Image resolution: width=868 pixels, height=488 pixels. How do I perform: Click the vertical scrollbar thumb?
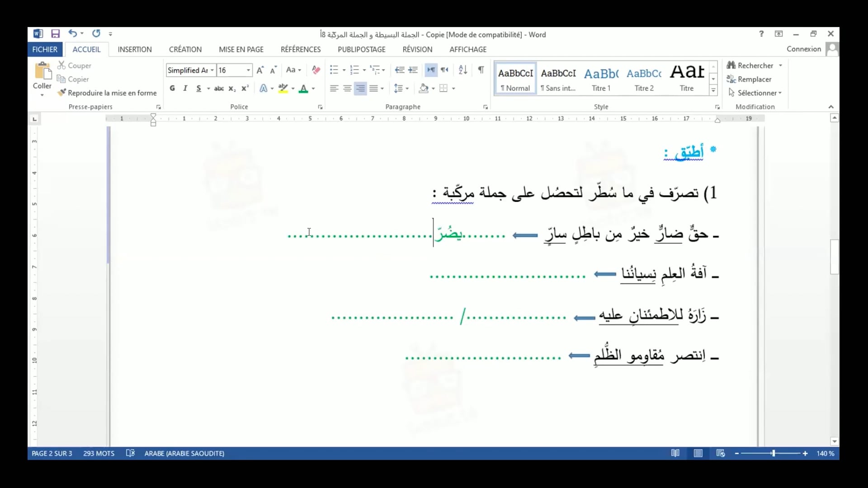click(x=835, y=257)
